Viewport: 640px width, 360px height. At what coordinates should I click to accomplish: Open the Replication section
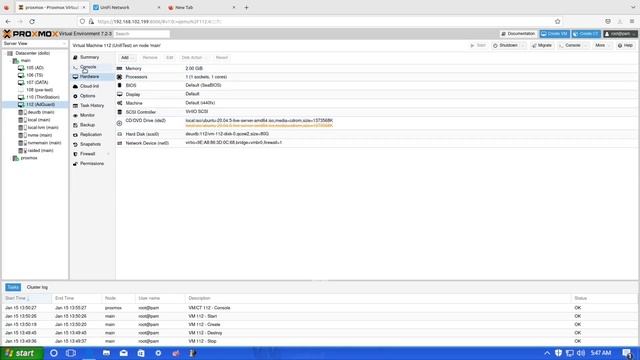tap(91, 135)
